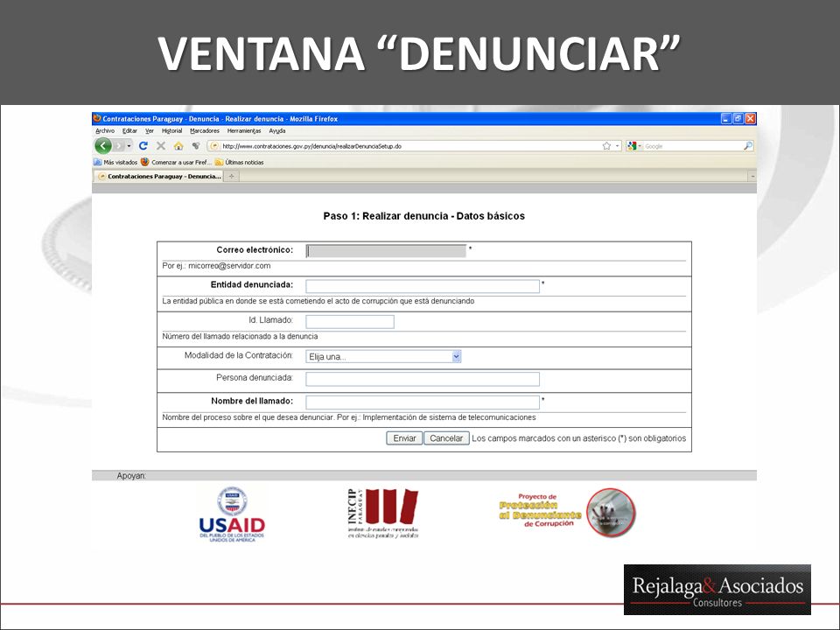Open the Editar menu

click(x=129, y=130)
